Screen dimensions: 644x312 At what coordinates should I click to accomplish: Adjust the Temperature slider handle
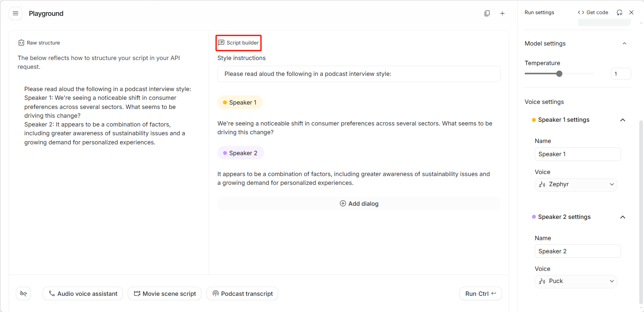[x=559, y=74]
